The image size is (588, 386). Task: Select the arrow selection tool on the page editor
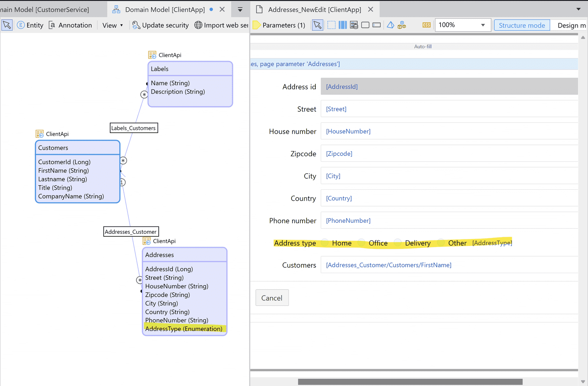pyautogui.click(x=317, y=25)
